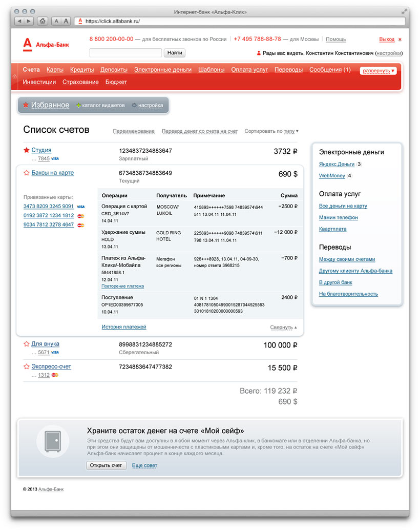This screenshot has width=420, height=530.
Task: Toggle favorite star for Студия account
Action: 27,150
